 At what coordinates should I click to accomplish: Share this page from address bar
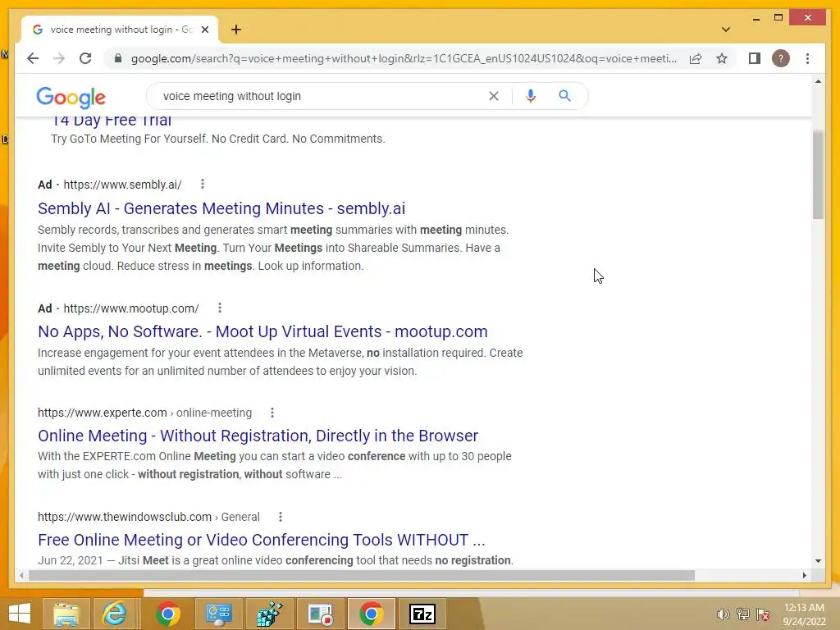coord(696,58)
